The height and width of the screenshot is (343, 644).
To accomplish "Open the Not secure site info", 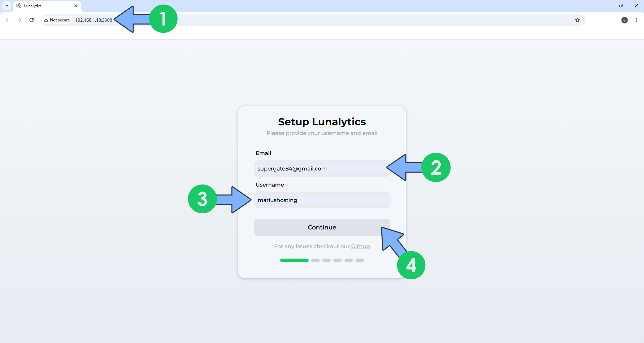I will [x=57, y=20].
